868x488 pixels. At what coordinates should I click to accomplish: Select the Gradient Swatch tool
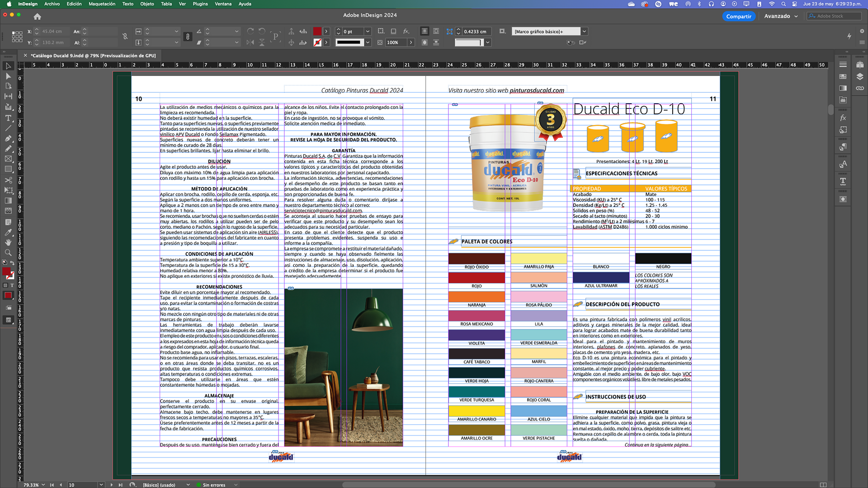[8, 201]
